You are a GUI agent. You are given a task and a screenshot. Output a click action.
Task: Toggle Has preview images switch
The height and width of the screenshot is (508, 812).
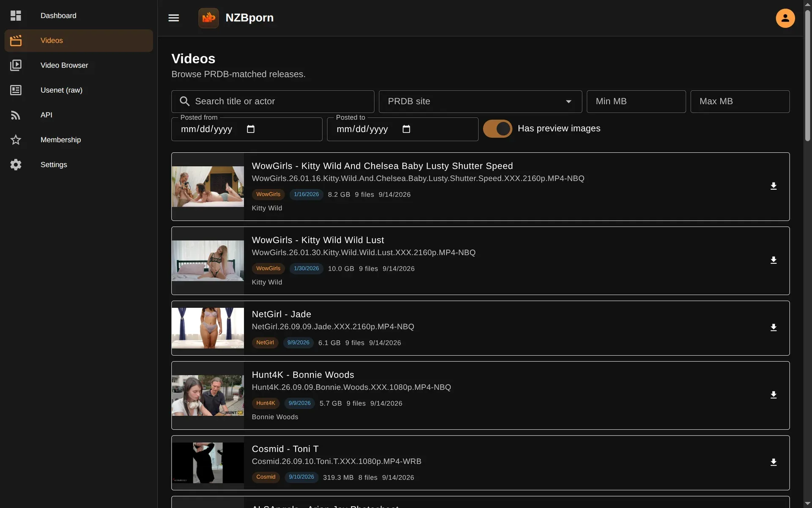(x=498, y=129)
